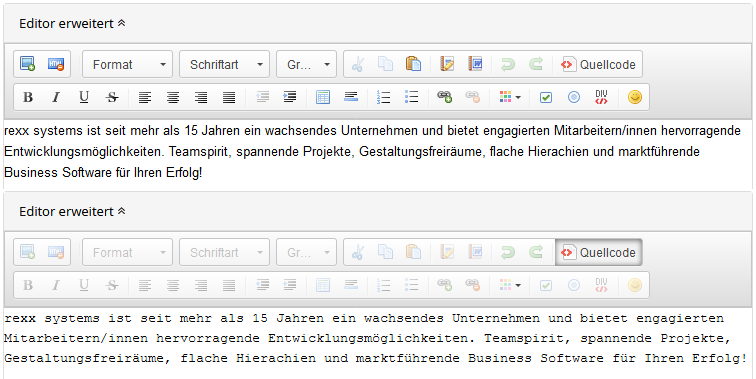Click paste as plain text icon in active toolbar
This screenshot has width=756, height=379.
447,64
